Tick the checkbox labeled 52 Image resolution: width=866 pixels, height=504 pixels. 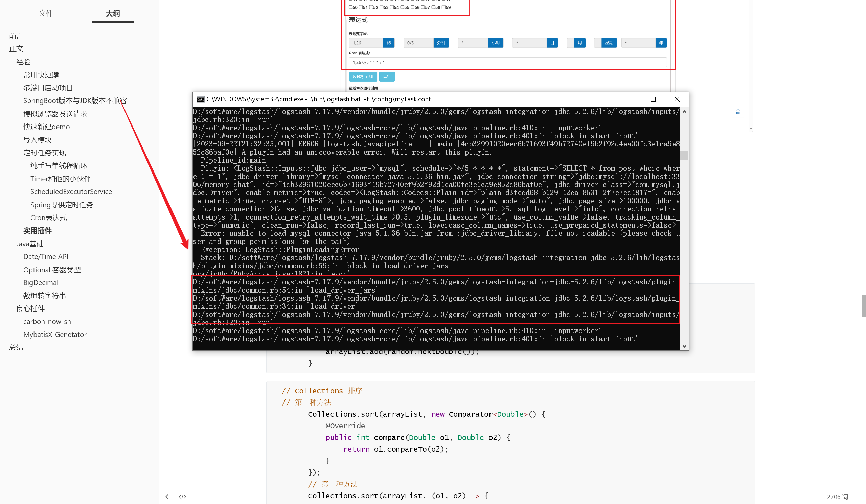pos(371,7)
